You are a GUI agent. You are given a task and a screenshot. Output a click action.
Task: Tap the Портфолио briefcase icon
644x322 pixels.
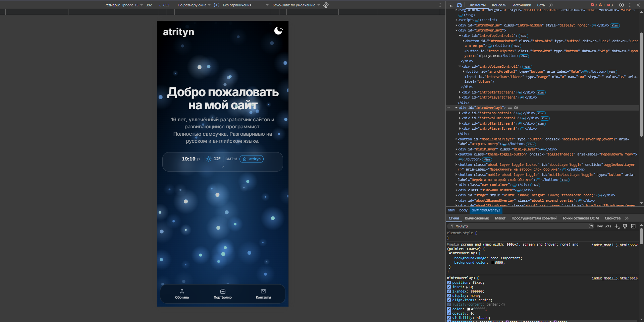[x=223, y=291]
